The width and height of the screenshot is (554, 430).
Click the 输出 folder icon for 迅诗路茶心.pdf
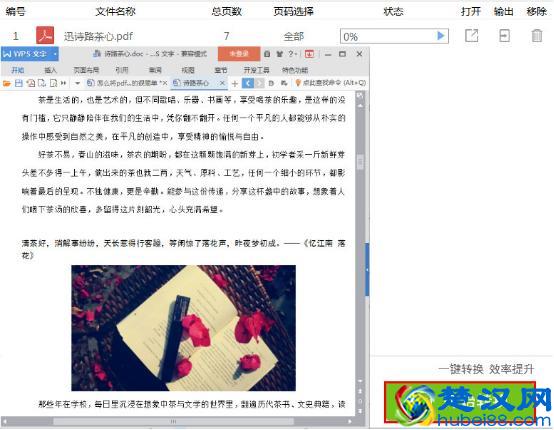(x=504, y=36)
